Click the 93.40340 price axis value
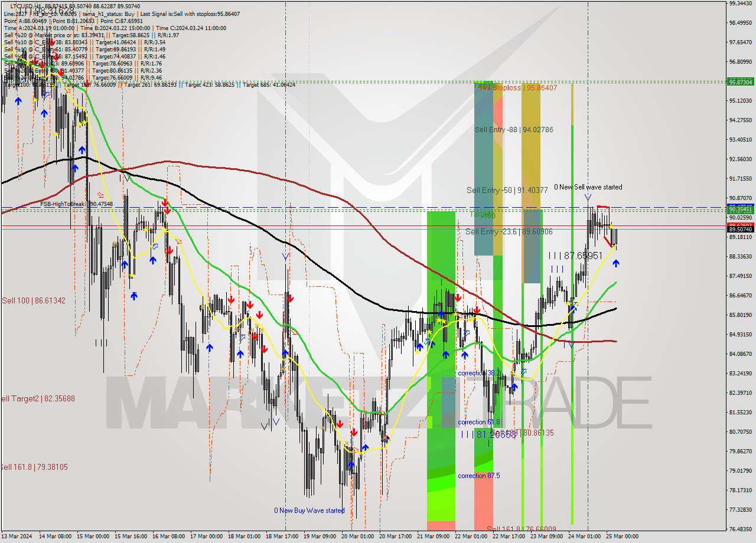The width and height of the screenshot is (756, 543). click(x=741, y=140)
